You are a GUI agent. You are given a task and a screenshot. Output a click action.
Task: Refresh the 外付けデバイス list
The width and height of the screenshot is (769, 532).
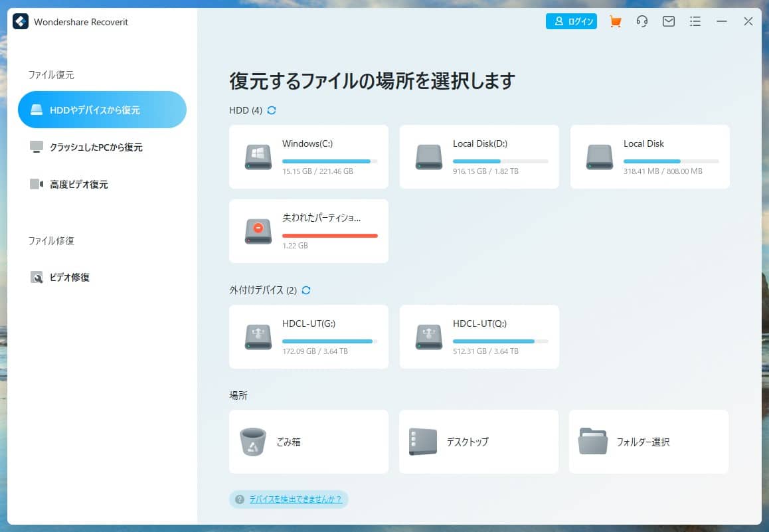click(306, 290)
